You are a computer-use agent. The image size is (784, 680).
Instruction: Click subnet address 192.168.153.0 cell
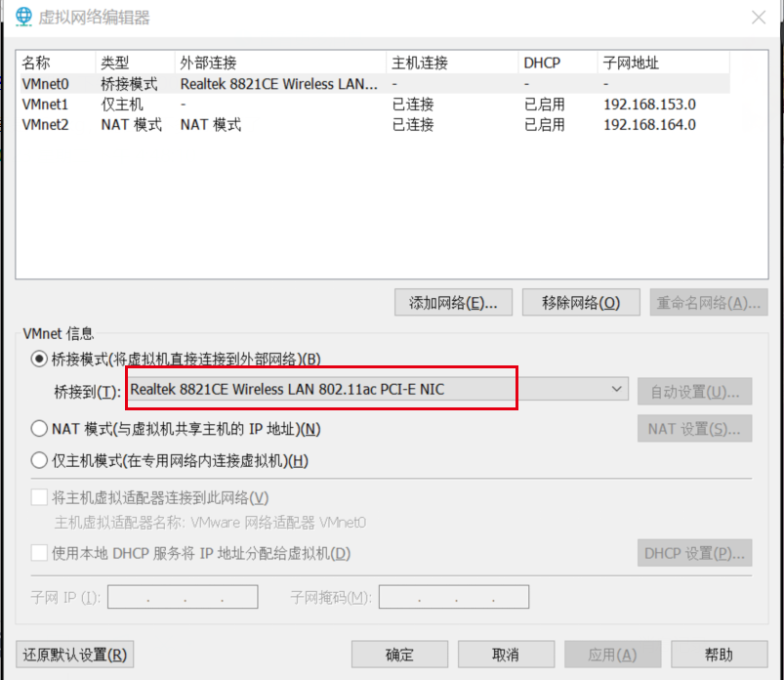click(x=649, y=105)
